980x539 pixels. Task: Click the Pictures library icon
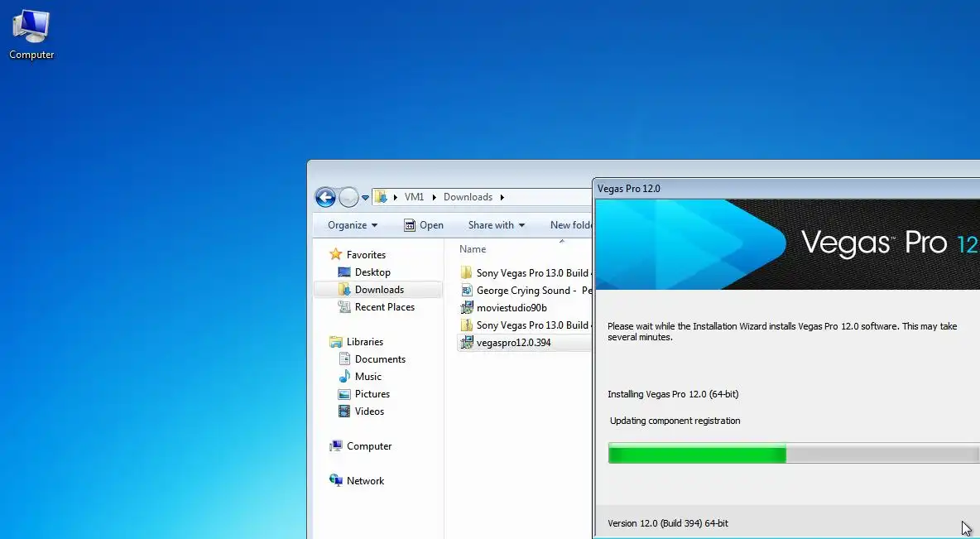click(x=344, y=394)
